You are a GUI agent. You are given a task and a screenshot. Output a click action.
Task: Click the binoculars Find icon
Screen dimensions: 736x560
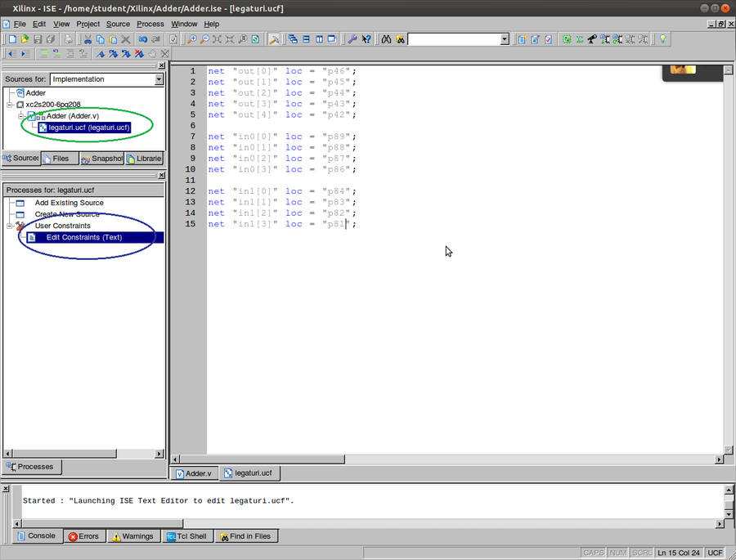[387, 39]
